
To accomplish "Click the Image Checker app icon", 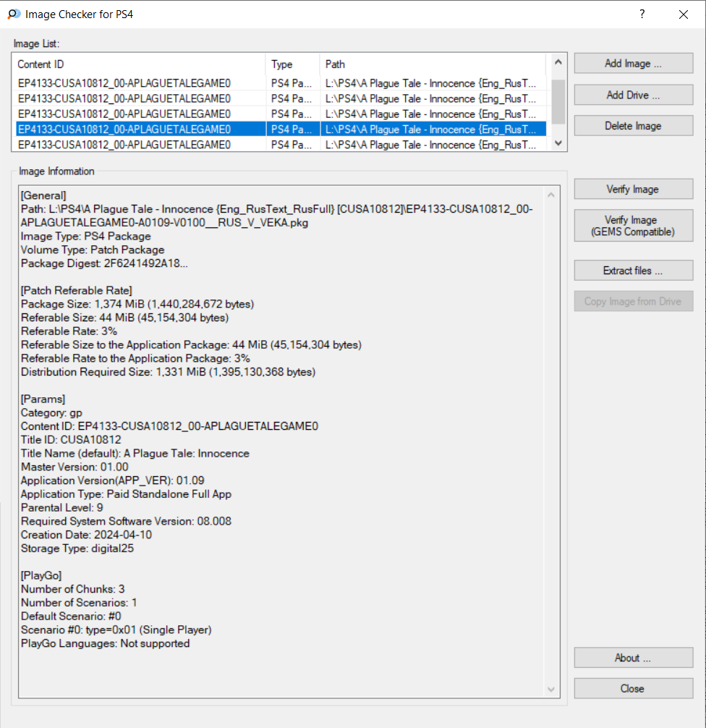I will [14, 14].
